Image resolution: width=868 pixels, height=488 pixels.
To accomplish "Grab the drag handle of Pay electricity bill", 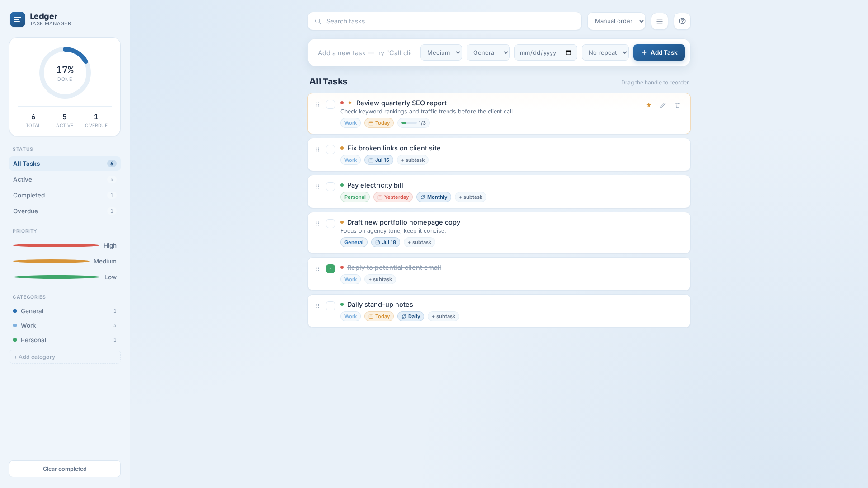I will click(317, 187).
